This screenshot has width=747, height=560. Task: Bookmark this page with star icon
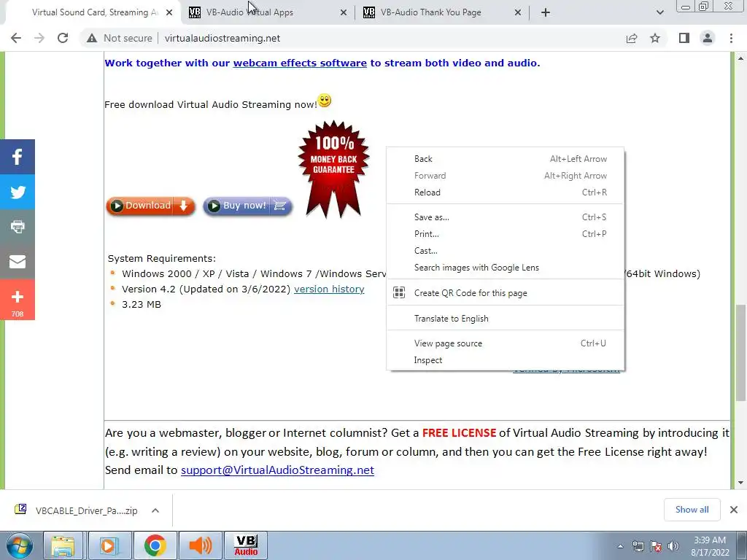(655, 38)
